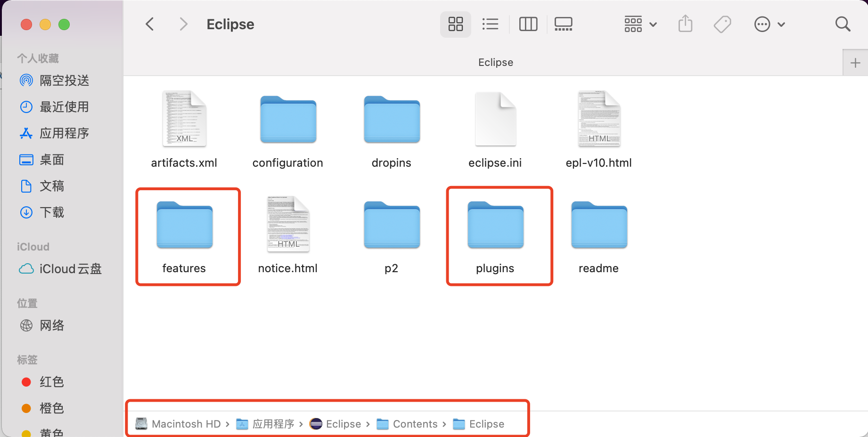Click the Search magnifier icon

tap(843, 24)
